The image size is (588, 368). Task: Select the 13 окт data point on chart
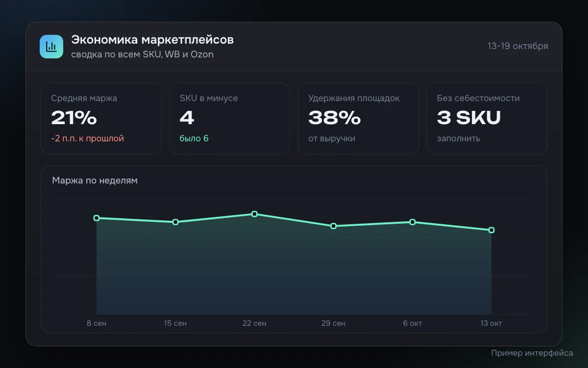pyautogui.click(x=491, y=230)
